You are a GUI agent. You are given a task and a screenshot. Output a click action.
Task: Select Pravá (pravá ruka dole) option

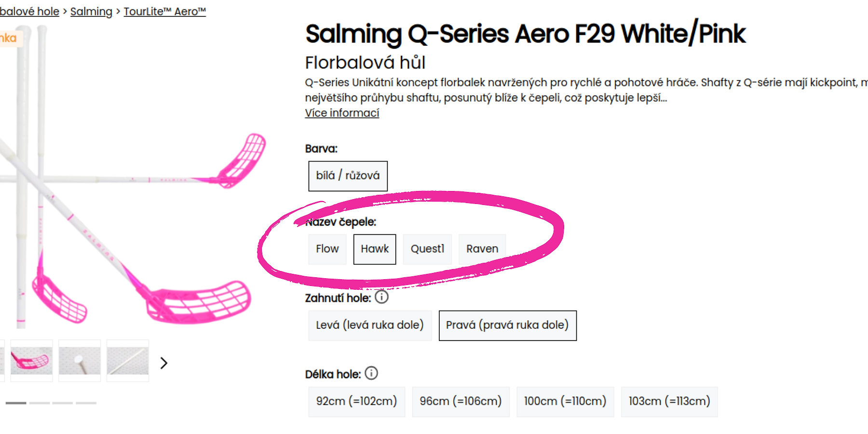[x=507, y=325]
